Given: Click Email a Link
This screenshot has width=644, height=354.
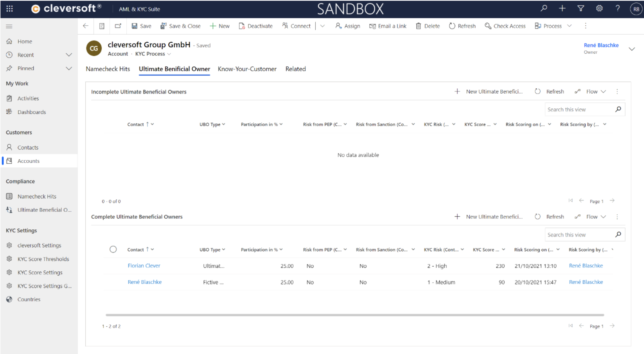Looking at the screenshot, I should [x=388, y=26].
